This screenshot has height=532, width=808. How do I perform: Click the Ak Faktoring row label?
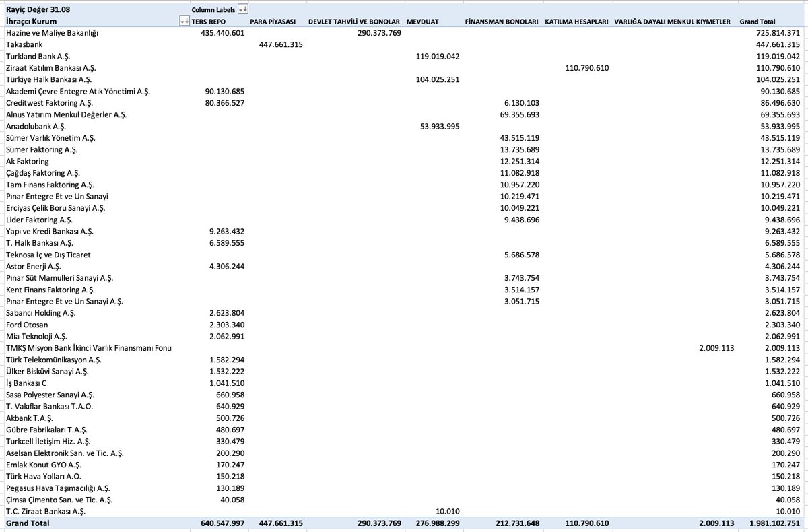(x=27, y=161)
